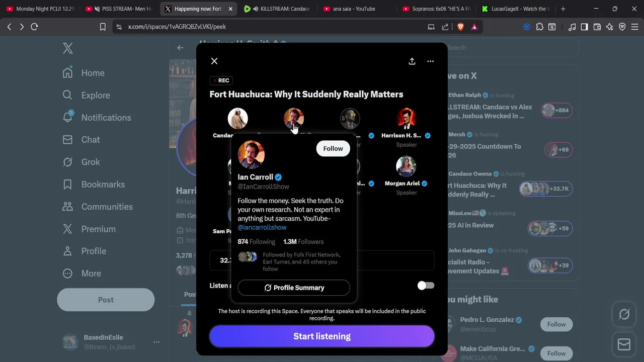The width and height of the screenshot is (644, 362).
Task: Click the Grok sidebar icon
Action: [x=67, y=162]
